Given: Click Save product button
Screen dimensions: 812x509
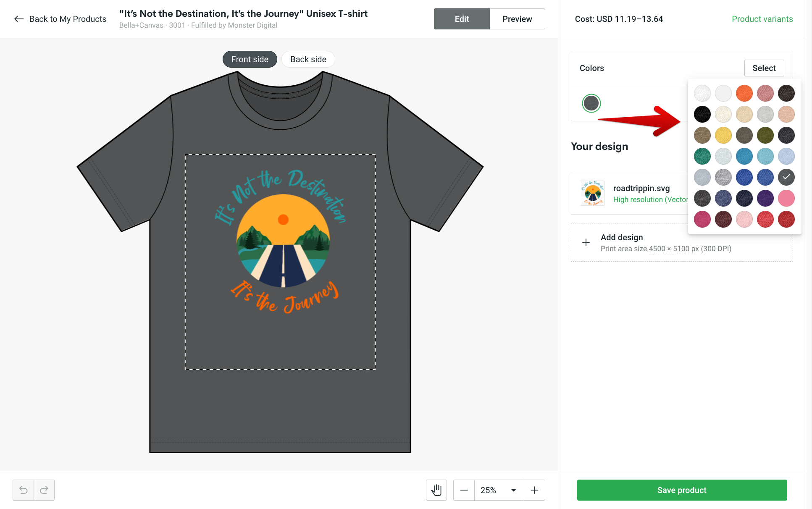Looking at the screenshot, I should tap(682, 490).
